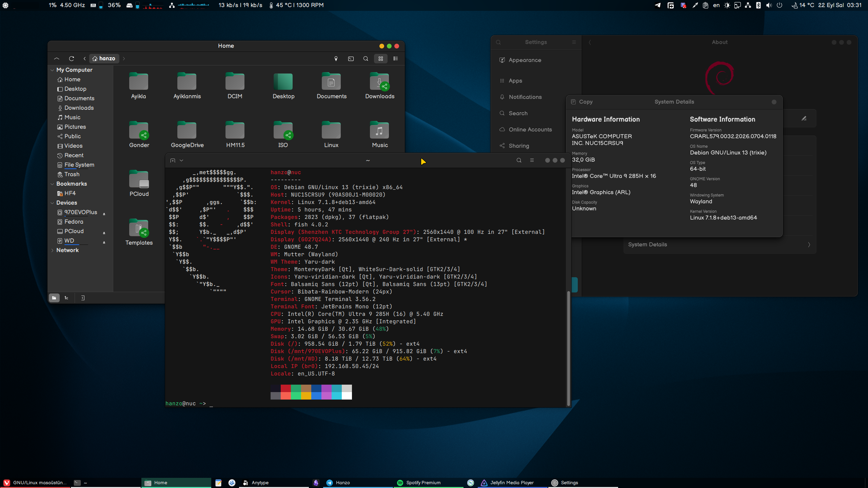This screenshot has width=868, height=488.
Task: Select Trash in the file manager sidebar
Action: coord(72,175)
